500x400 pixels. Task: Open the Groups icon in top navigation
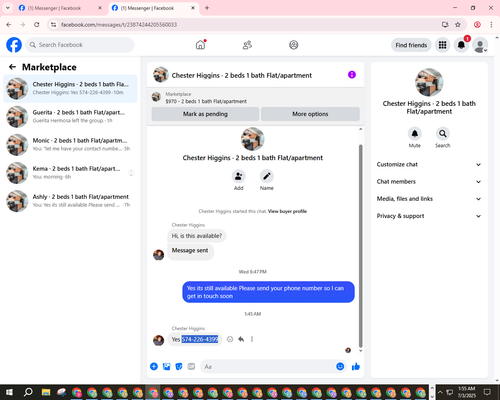[x=294, y=45]
